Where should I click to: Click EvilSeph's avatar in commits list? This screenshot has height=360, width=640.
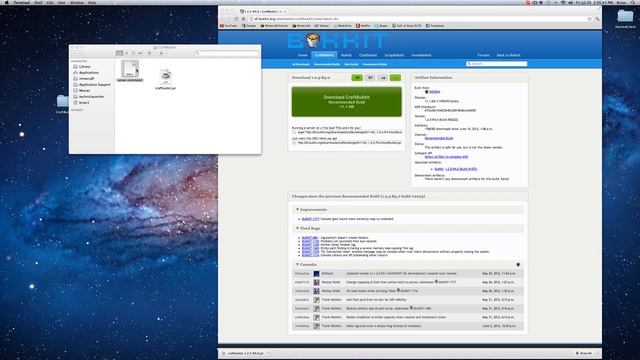(316, 273)
